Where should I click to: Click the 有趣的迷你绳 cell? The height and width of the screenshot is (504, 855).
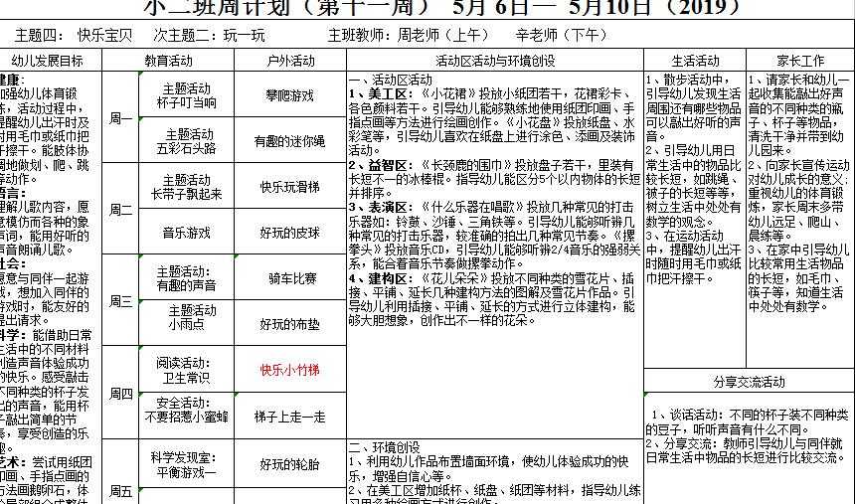pyautogui.click(x=289, y=141)
